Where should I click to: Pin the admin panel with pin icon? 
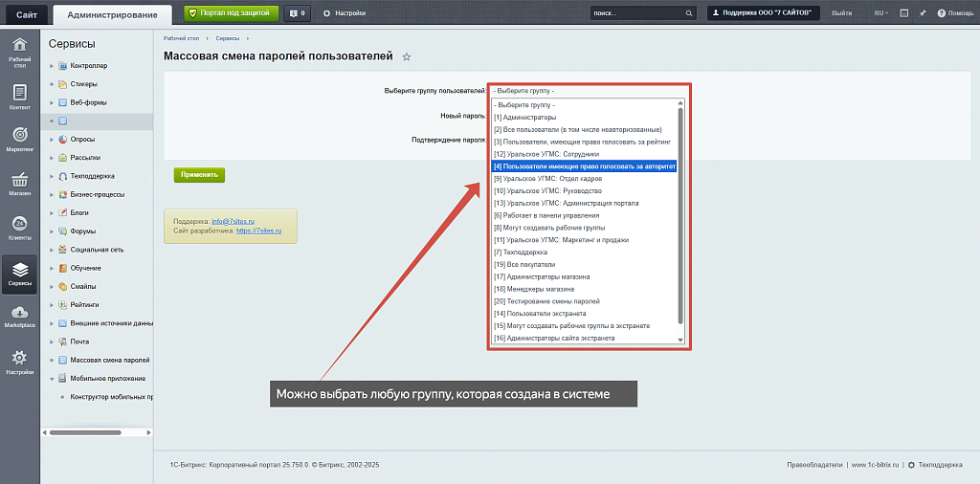[922, 13]
